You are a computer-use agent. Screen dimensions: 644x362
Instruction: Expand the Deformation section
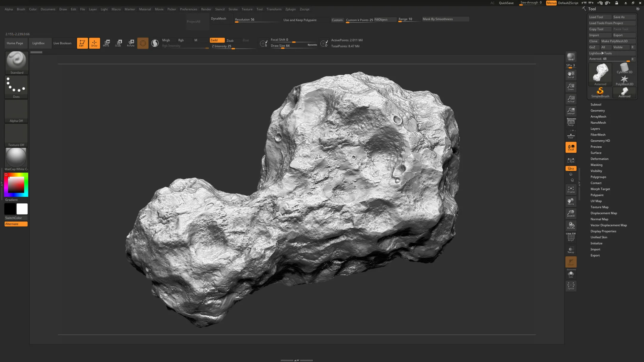click(x=599, y=159)
